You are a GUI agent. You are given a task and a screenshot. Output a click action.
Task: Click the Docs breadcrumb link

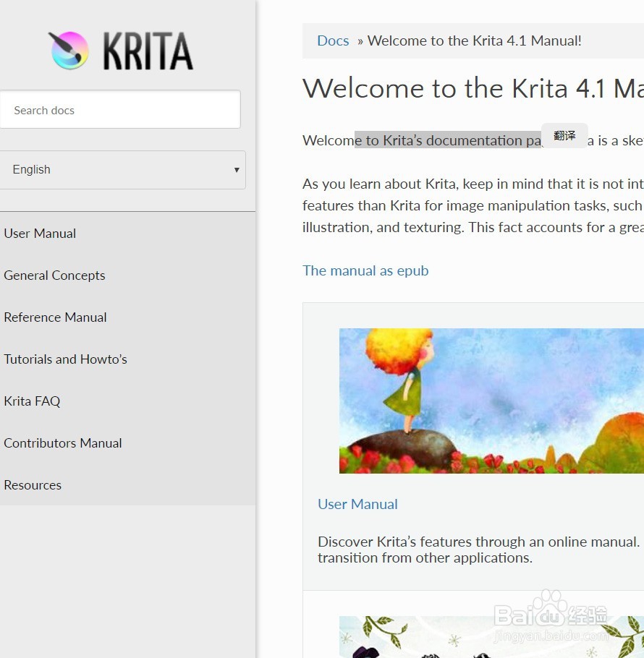(333, 40)
